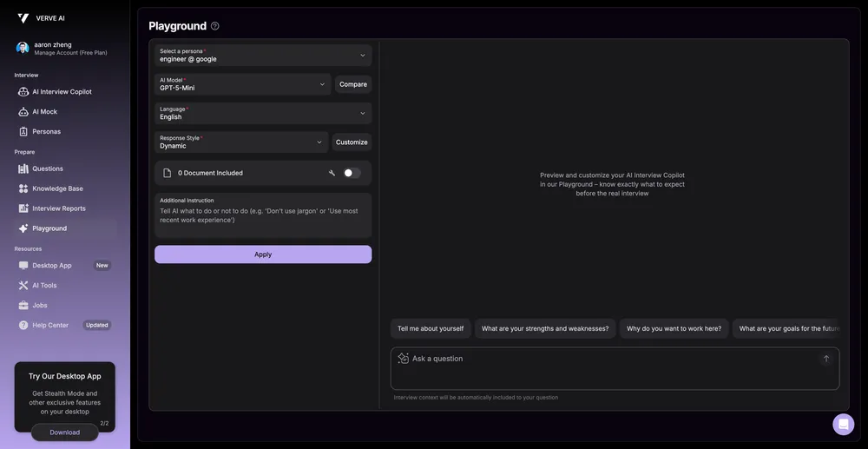Image resolution: width=868 pixels, height=449 pixels.
Task: Open the chat support bubble icon
Action: (843, 424)
